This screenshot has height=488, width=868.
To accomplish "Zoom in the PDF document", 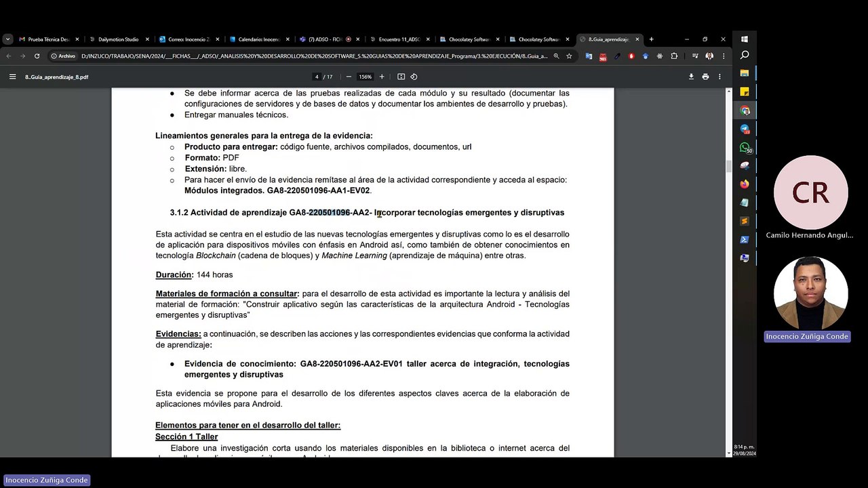I will coord(382,77).
